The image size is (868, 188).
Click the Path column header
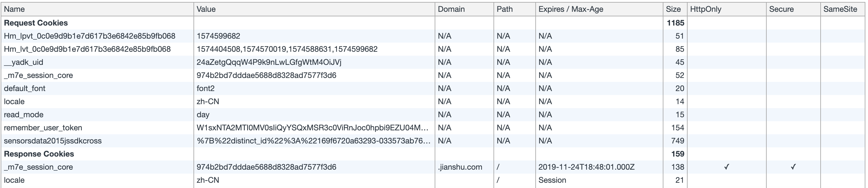pyautogui.click(x=504, y=9)
